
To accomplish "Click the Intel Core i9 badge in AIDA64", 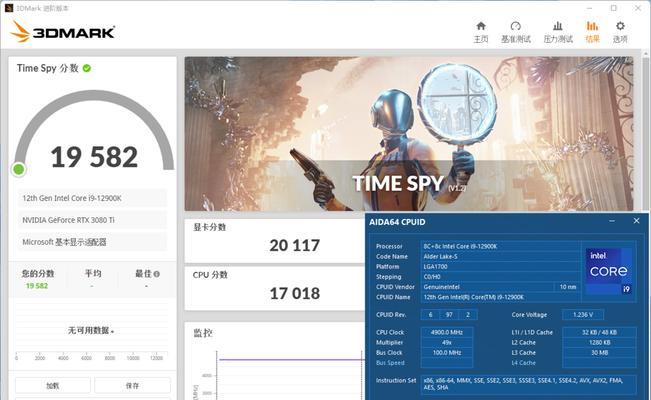I will [x=609, y=271].
